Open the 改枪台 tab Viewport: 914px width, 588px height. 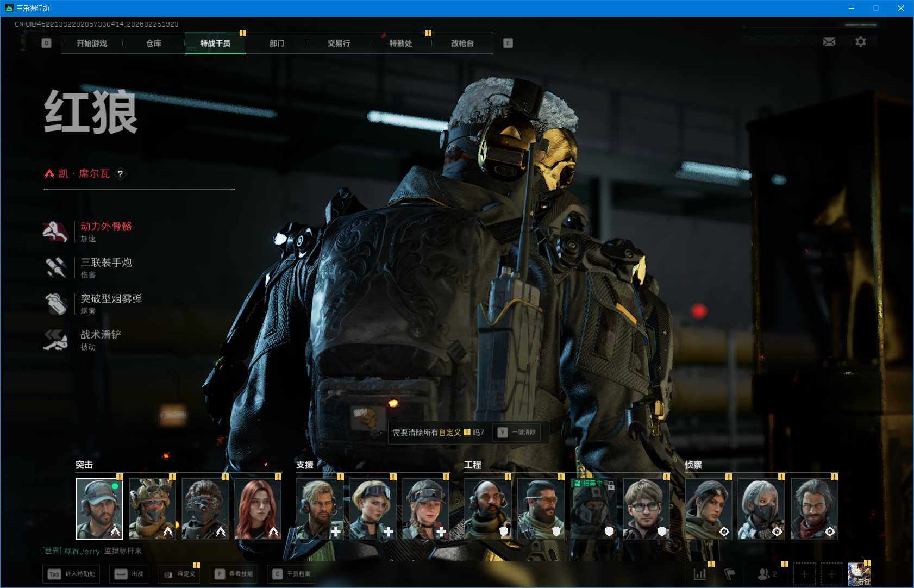pyautogui.click(x=462, y=43)
